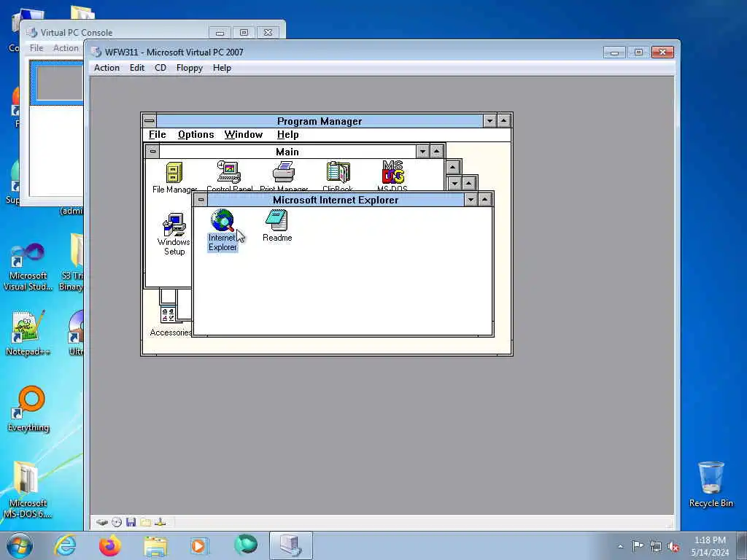Click the muted volume tray icon

[x=673, y=546]
